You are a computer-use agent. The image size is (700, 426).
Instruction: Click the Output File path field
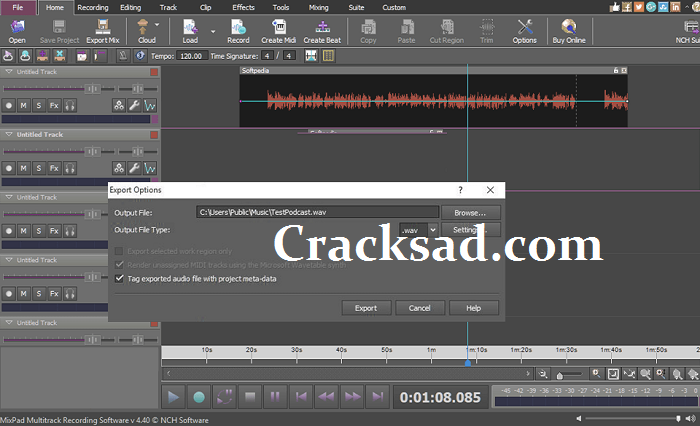click(317, 212)
